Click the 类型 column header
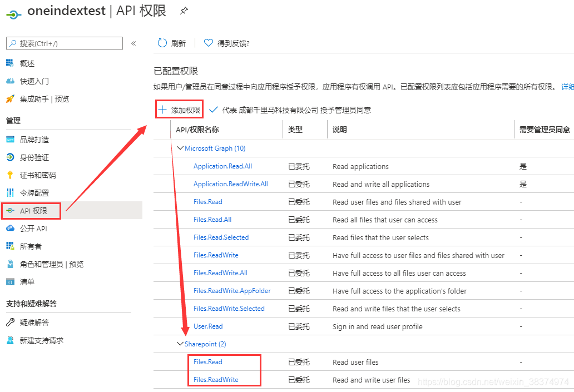Image resolution: width=574 pixels, height=392 pixels. [x=295, y=130]
